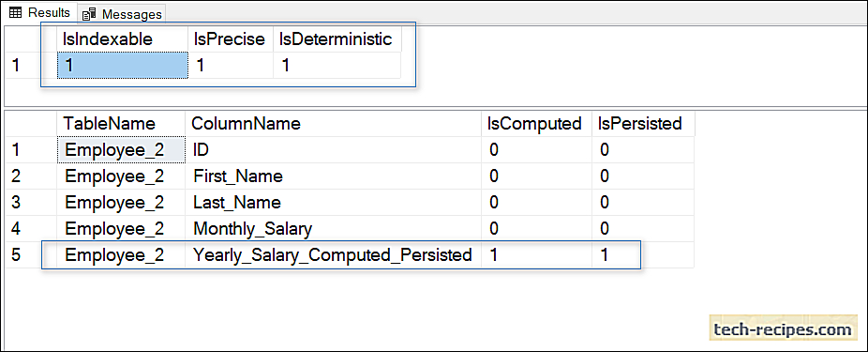This screenshot has height=352, width=868.
Task: Click the ID column name cell
Action: (x=334, y=149)
